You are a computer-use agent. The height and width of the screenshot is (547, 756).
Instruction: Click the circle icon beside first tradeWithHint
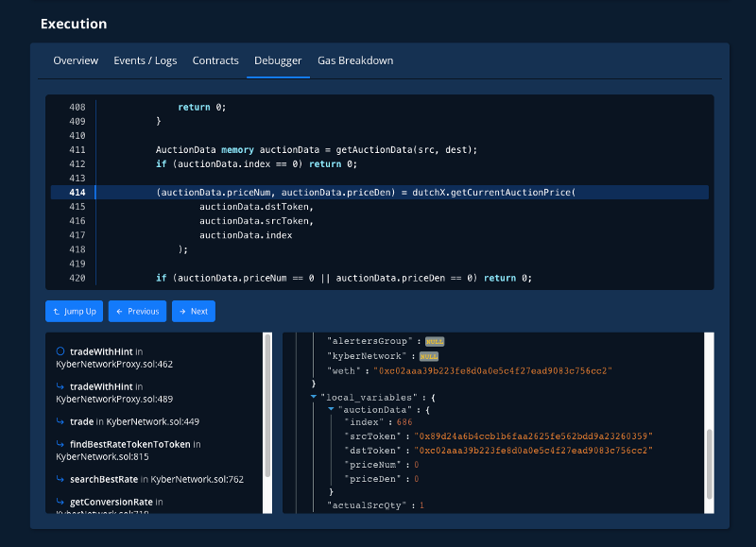point(60,351)
